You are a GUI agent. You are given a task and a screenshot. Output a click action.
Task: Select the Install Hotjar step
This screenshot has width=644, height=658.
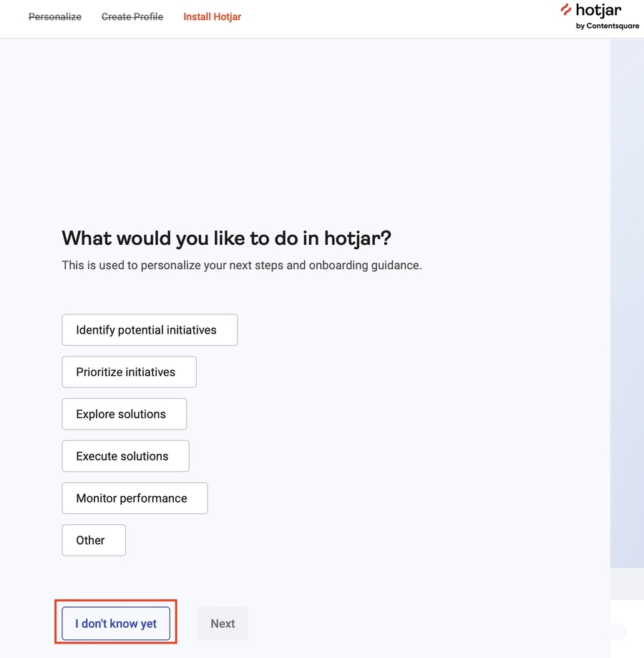point(212,16)
